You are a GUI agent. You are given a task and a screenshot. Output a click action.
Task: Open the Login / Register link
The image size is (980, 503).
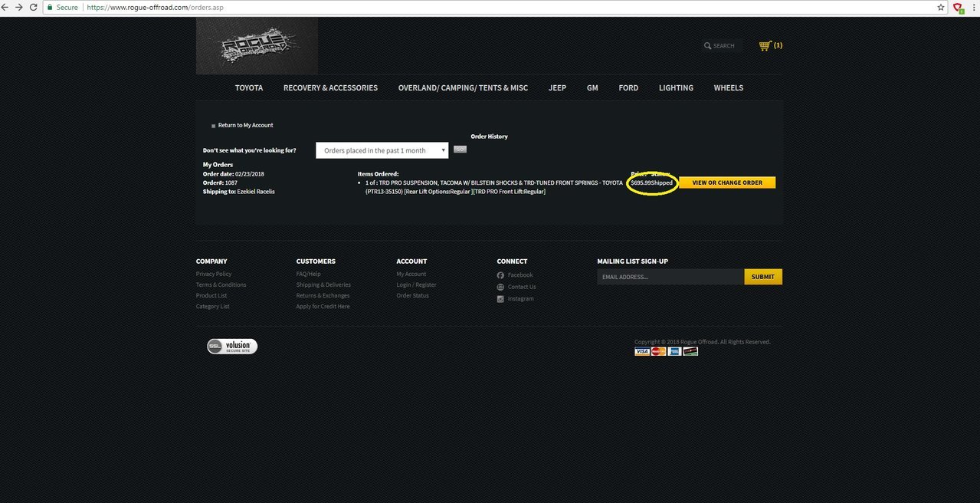(x=417, y=284)
